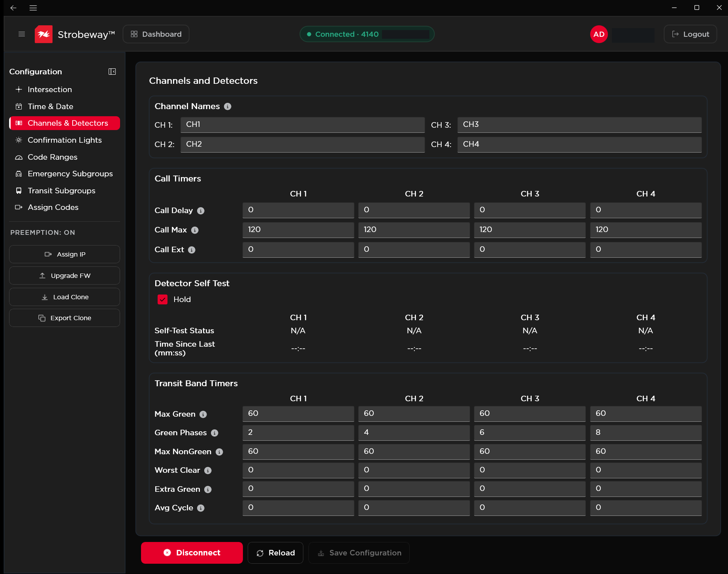728x574 pixels.
Task: Edit the CH 1 name field
Action: [303, 125]
